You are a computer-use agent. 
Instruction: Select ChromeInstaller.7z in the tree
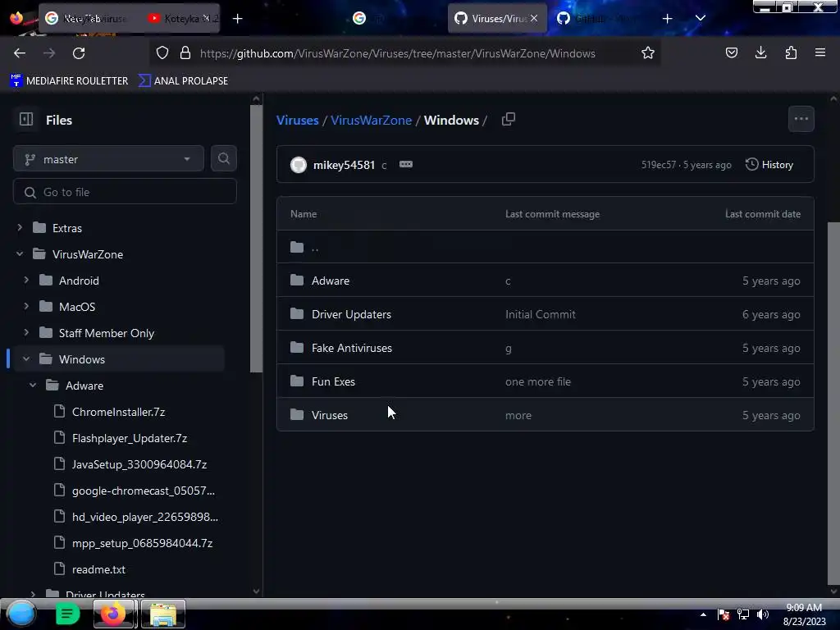click(118, 412)
